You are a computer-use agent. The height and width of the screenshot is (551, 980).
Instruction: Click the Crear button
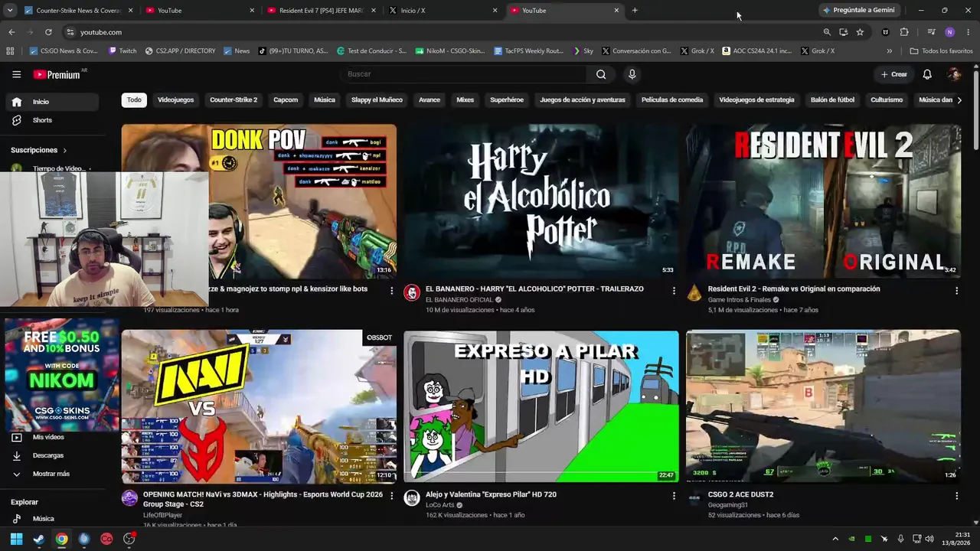tap(893, 74)
